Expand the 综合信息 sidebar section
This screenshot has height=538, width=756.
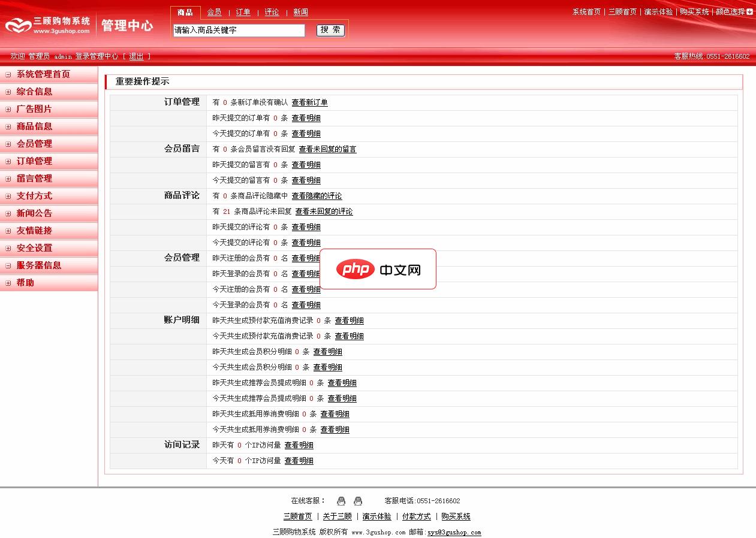(8, 92)
